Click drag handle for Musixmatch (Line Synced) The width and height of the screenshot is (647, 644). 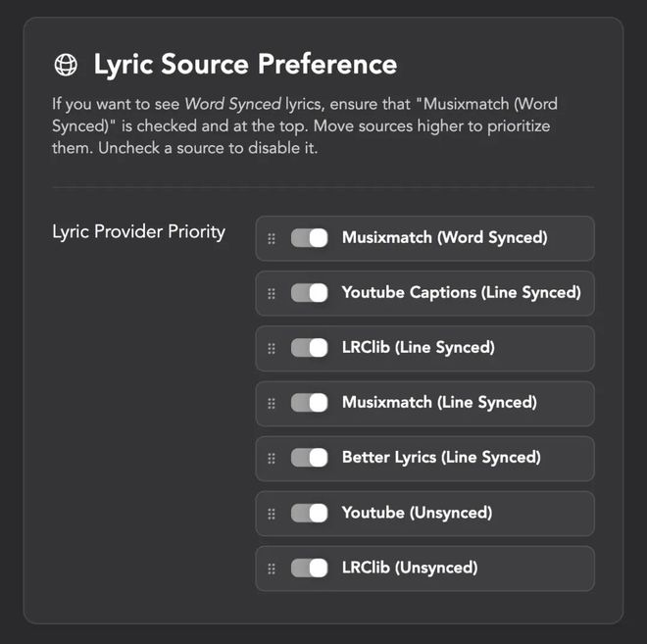[272, 403]
